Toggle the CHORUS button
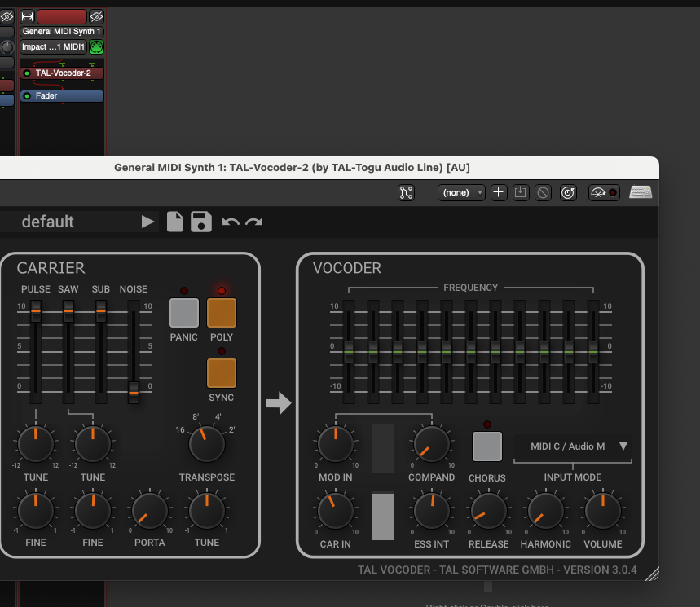 point(487,446)
